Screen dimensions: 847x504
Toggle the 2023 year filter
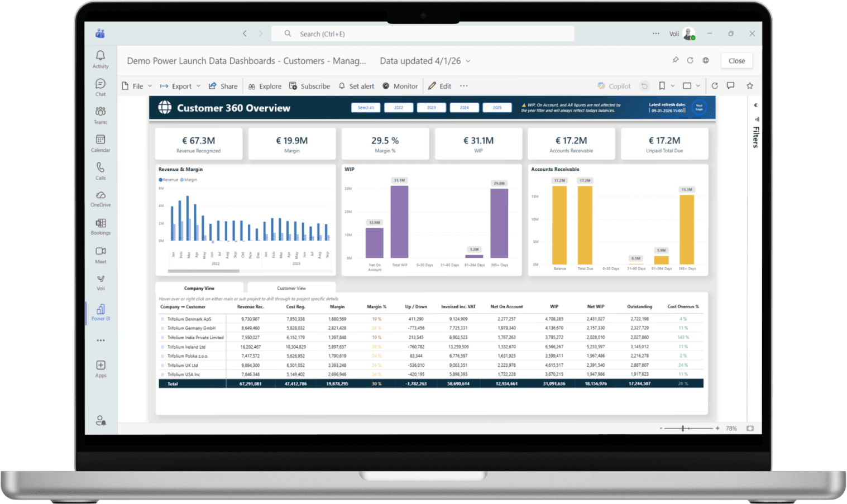(x=432, y=108)
